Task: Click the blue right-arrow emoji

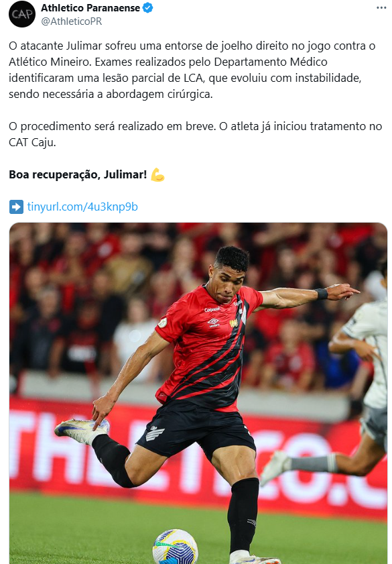Action: (16, 207)
